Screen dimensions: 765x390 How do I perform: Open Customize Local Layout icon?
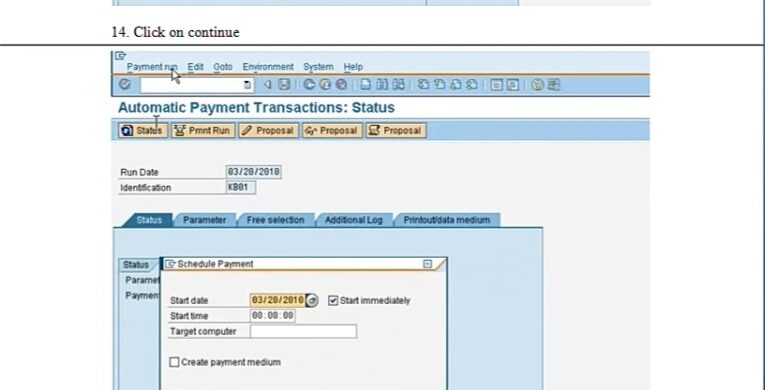[554, 84]
